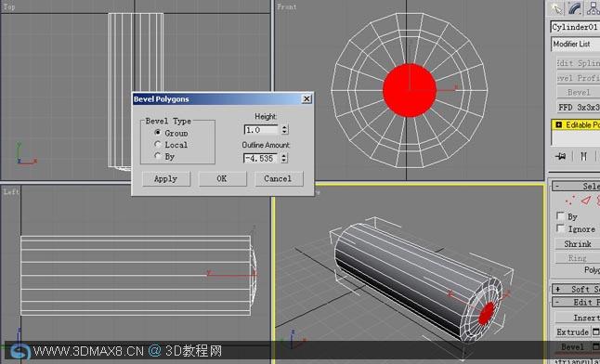Screen dimensions: 600x364
Task: Close the Bevel Polygons dialog
Action: click(307, 98)
